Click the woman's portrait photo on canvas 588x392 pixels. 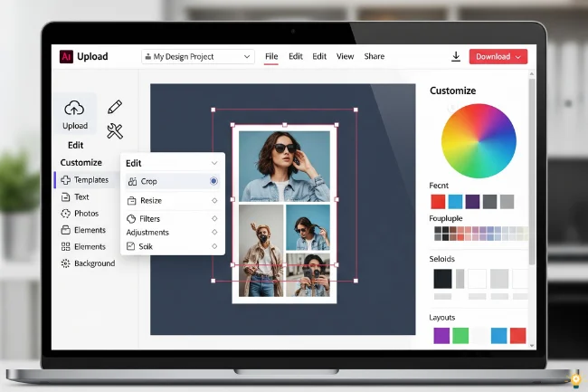tap(284, 165)
